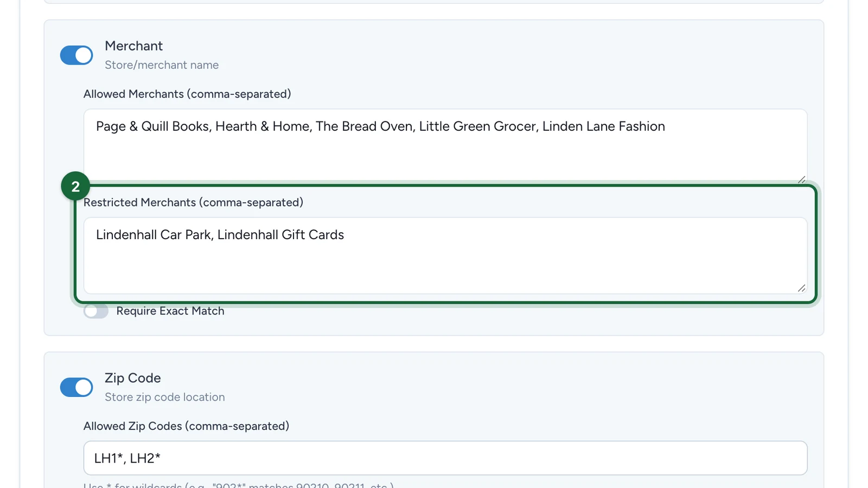Click into the Restricted Merchants text area
The image size is (868, 488).
point(445,255)
